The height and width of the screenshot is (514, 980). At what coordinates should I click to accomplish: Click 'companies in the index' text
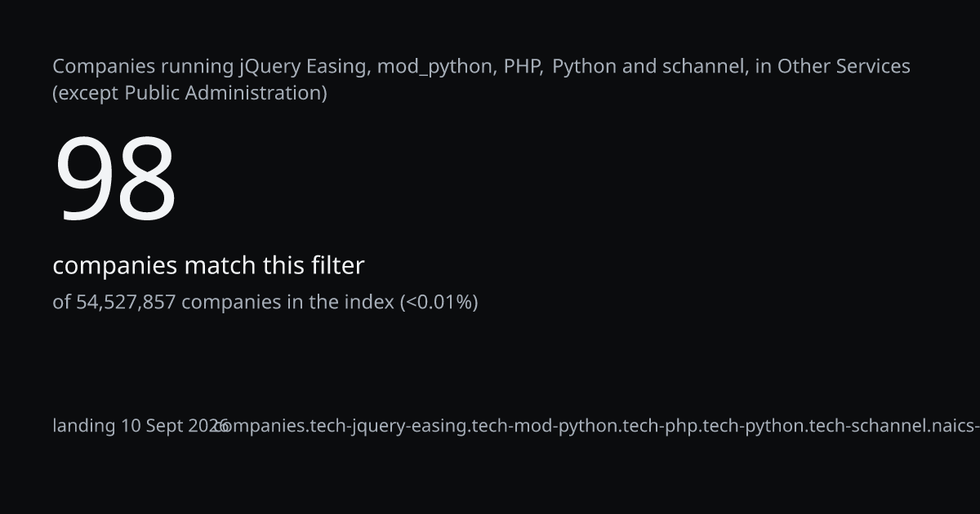[287, 303]
